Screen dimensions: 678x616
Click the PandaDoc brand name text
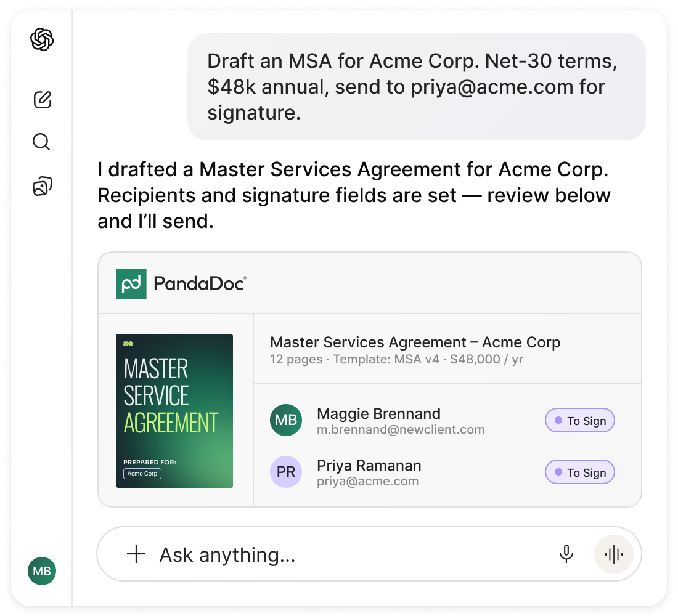(x=200, y=284)
